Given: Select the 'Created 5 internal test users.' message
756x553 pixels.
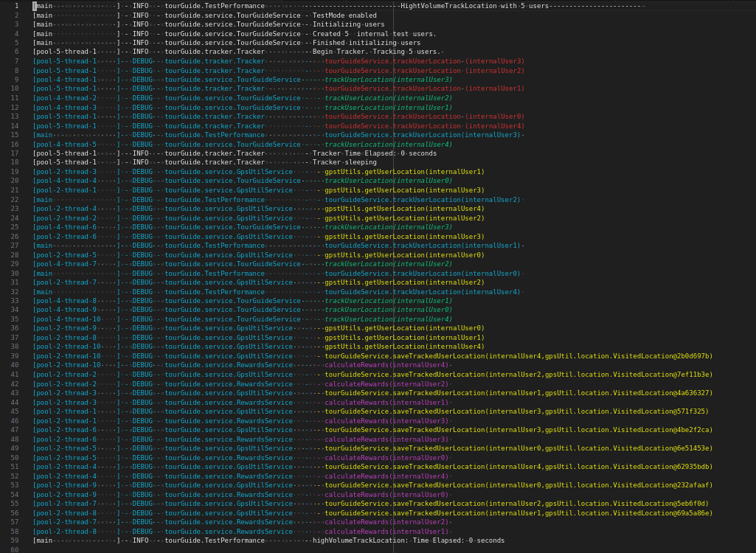Looking at the screenshot, I should click(x=375, y=34).
